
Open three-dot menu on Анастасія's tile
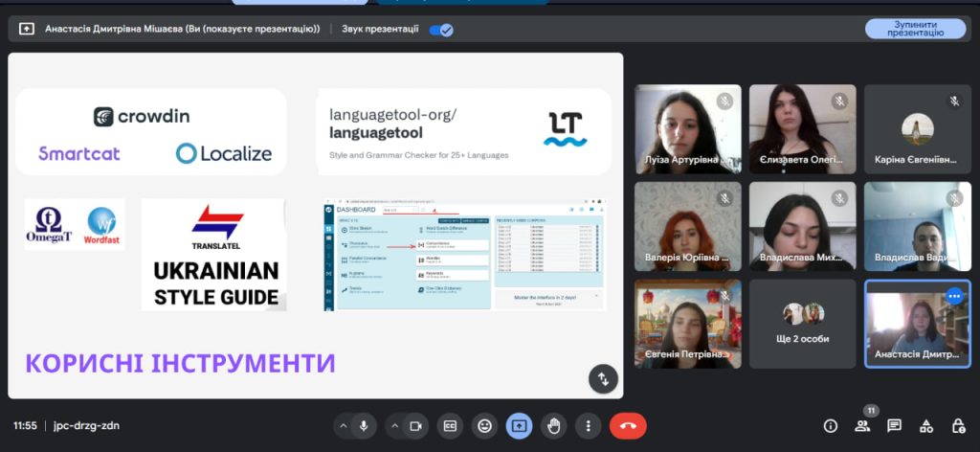[x=954, y=297]
